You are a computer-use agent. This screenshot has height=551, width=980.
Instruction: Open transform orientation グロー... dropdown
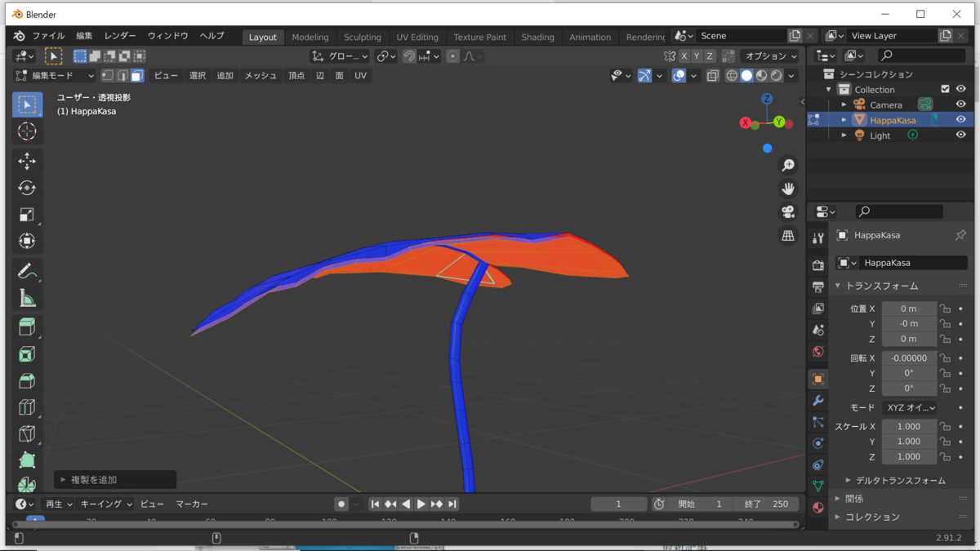click(x=341, y=56)
